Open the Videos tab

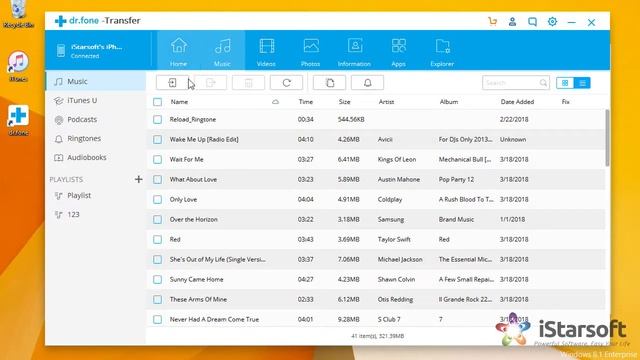click(x=267, y=52)
